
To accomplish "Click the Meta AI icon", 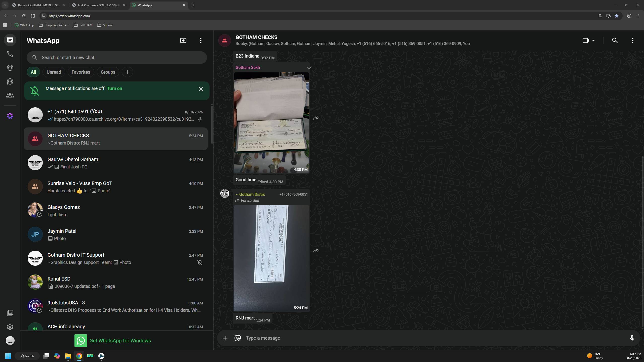I will 10,116.
